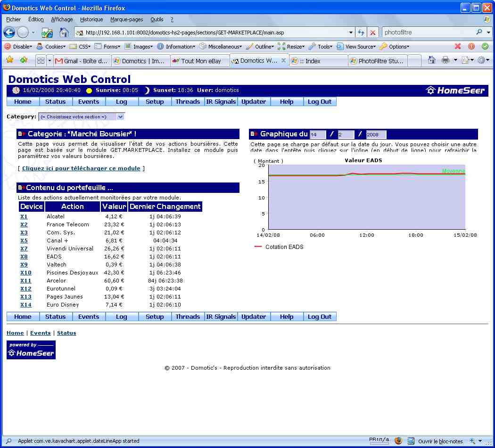Click the refresh icon beside Graphique du
495x448 pixels.
click(x=254, y=134)
